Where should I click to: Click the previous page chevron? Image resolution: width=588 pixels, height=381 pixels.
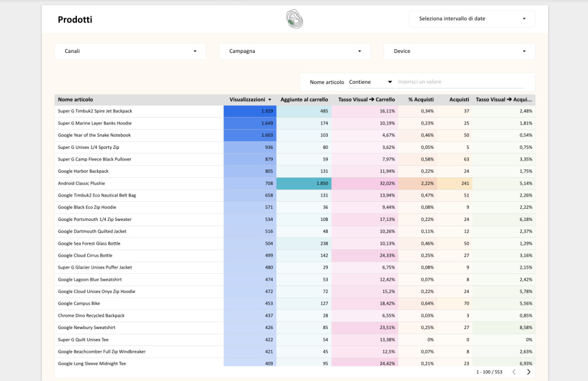tap(514, 372)
